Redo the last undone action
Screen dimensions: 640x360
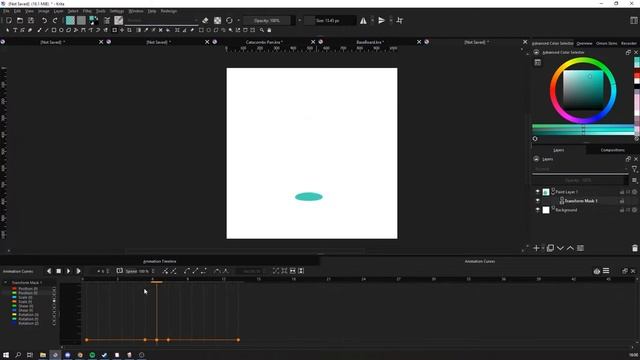[55, 20]
